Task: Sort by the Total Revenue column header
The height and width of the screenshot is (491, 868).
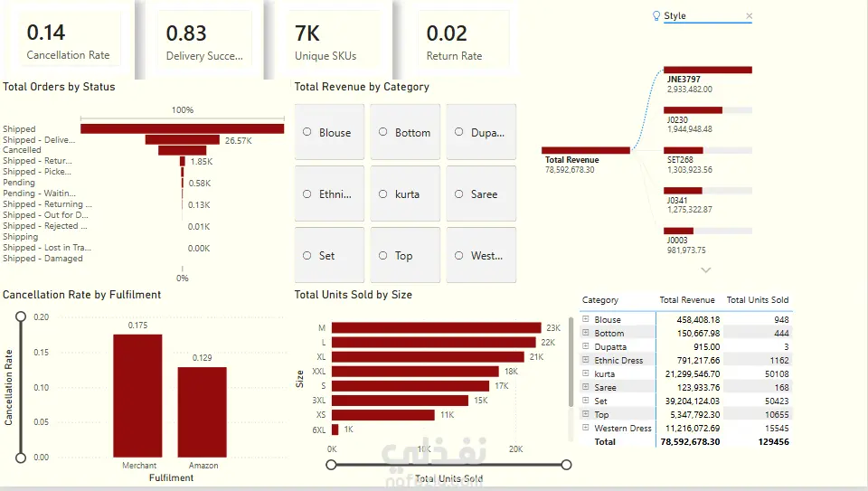Action: point(687,299)
